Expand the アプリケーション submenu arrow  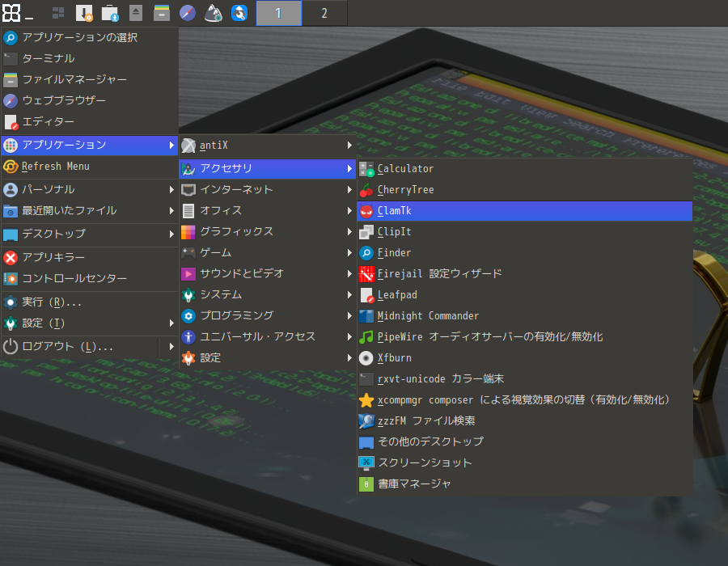point(171,146)
